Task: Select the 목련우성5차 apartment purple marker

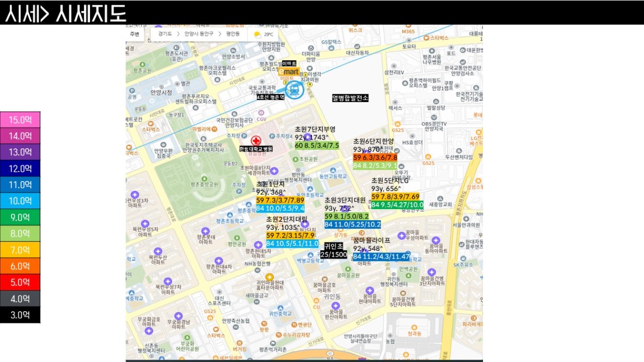Action: tap(145, 224)
